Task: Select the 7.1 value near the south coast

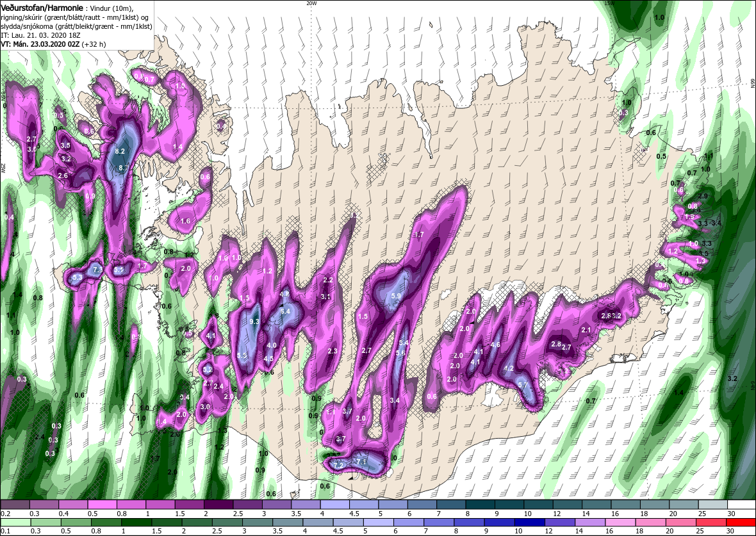Action: pyautogui.click(x=361, y=462)
